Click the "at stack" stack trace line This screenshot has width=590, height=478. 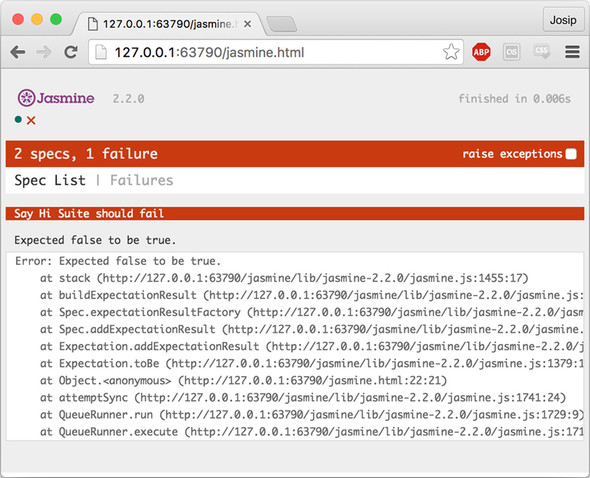point(284,278)
